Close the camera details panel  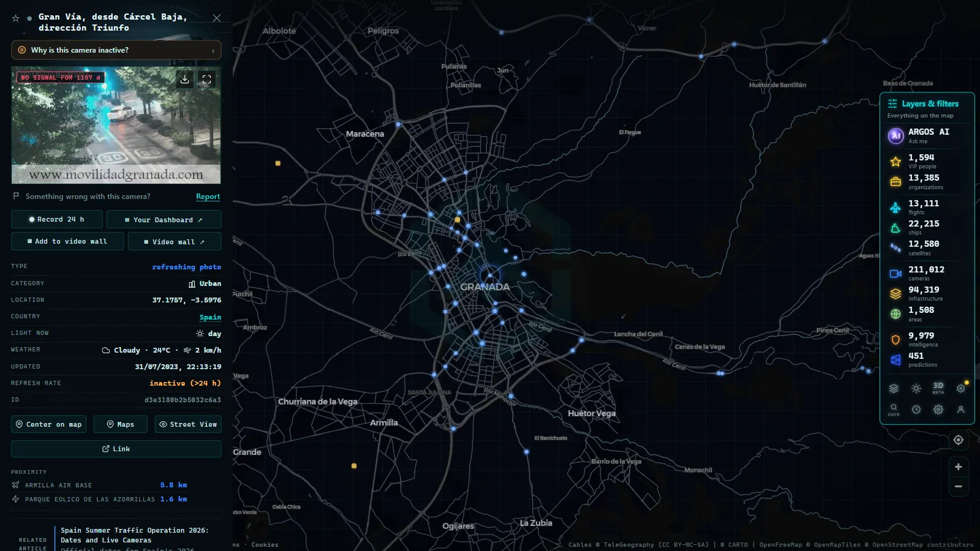click(x=217, y=18)
